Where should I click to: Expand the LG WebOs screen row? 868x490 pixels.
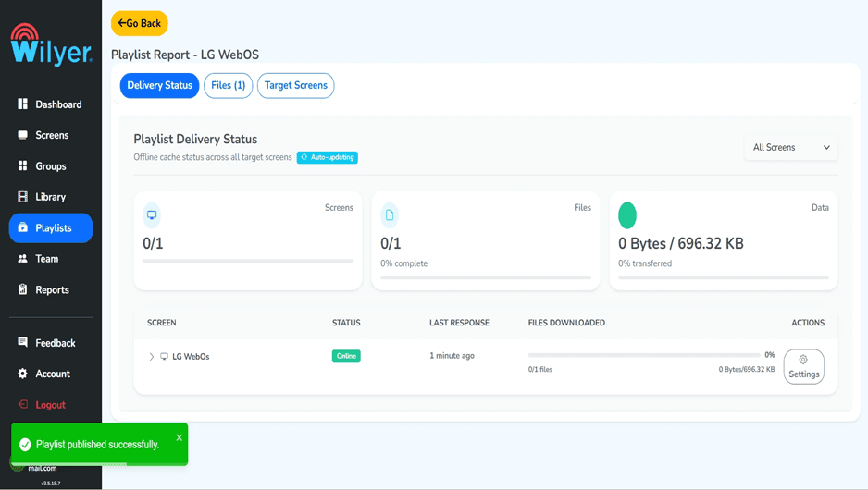[151, 357]
